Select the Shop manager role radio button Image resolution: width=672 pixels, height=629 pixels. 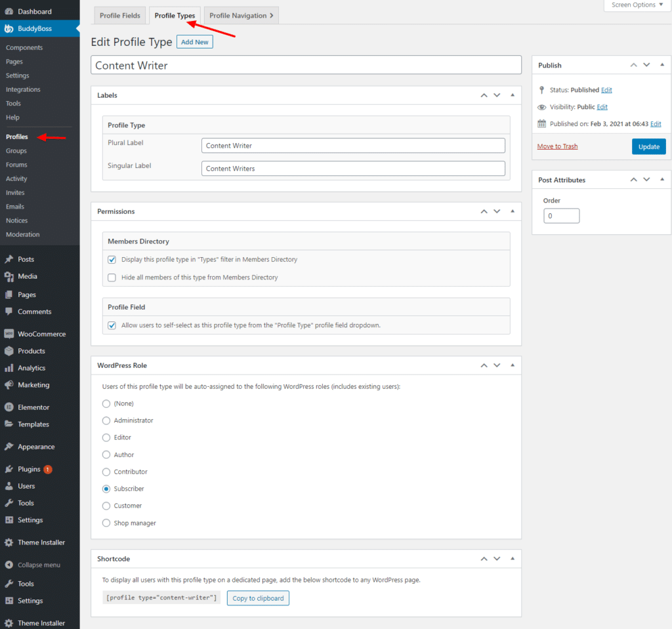tap(106, 523)
